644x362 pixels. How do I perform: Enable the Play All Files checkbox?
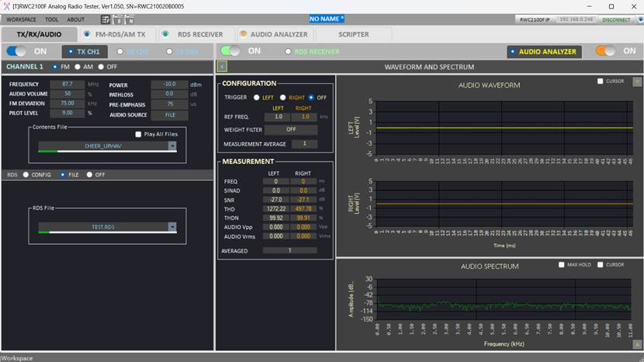pyautogui.click(x=138, y=134)
